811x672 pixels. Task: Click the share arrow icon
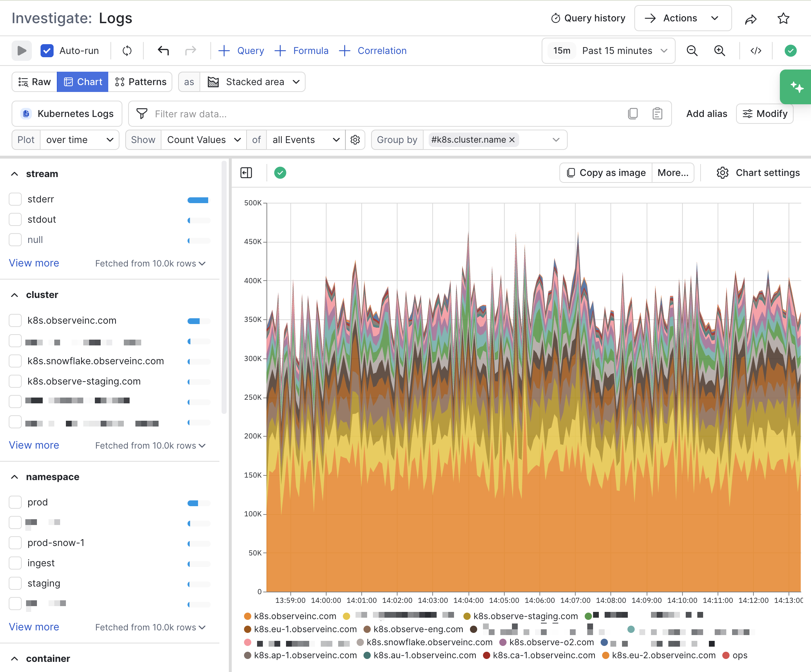point(751,18)
